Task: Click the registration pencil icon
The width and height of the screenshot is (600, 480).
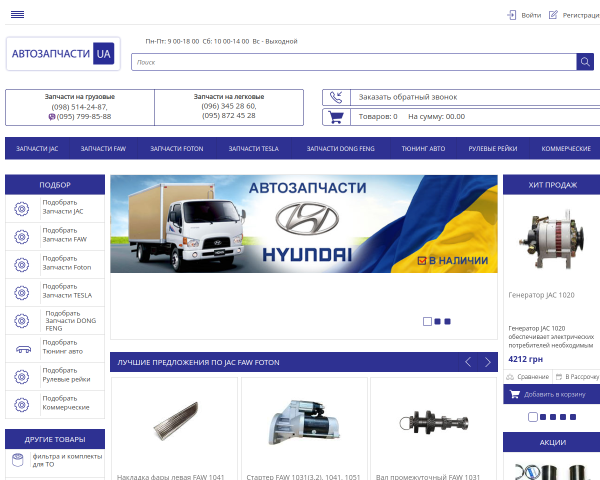Action: pyautogui.click(x=553, y=15)
